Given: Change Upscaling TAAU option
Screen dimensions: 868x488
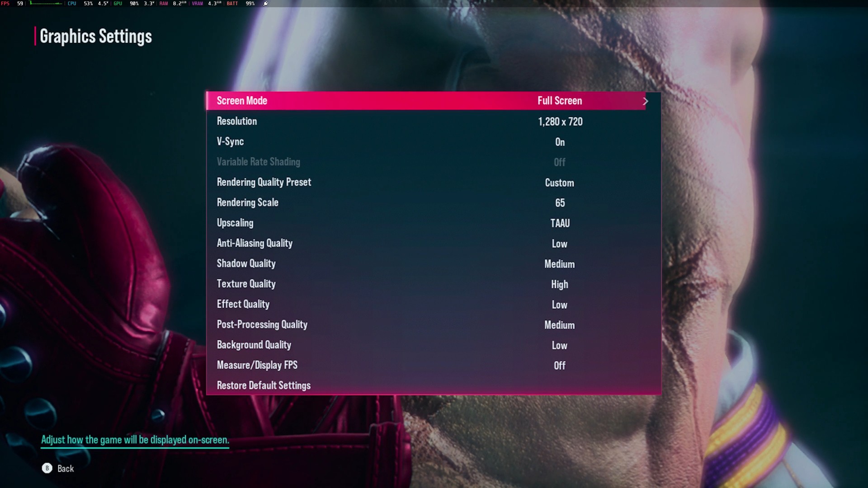Looking at the screenshot, I should pyautogui.click(x=560, y=223).
